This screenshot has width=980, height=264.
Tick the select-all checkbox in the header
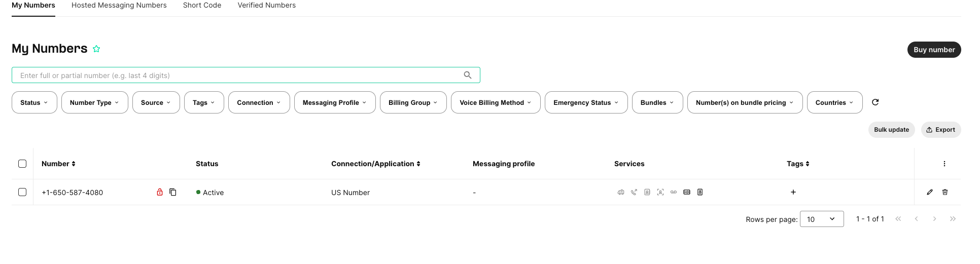[x=22, y=164]
